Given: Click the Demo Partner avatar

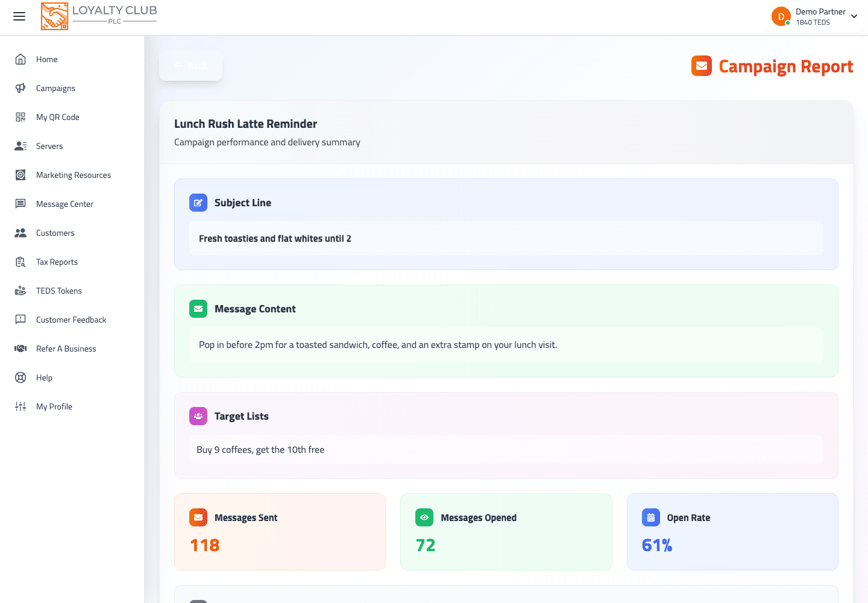Looking at the screenshot, I should tap(781, 16).
